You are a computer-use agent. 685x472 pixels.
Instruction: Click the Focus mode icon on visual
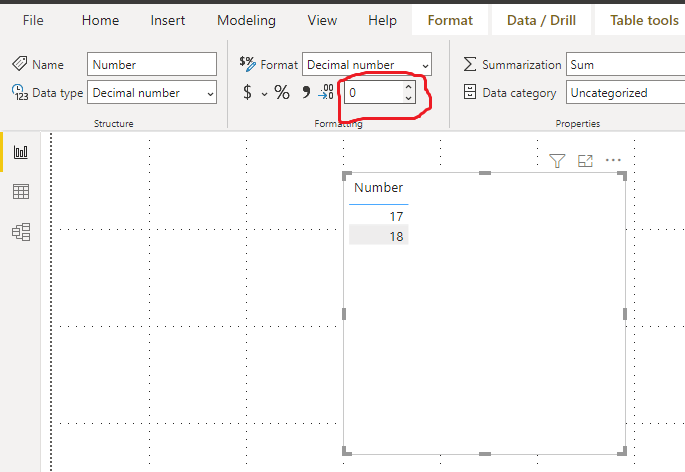tap(585, 161)
